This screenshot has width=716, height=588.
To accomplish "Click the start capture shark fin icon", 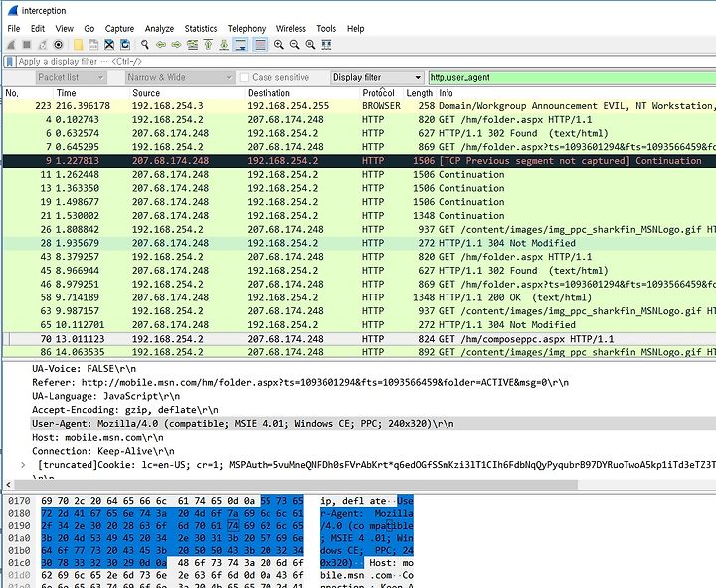I will click(11, 45).
